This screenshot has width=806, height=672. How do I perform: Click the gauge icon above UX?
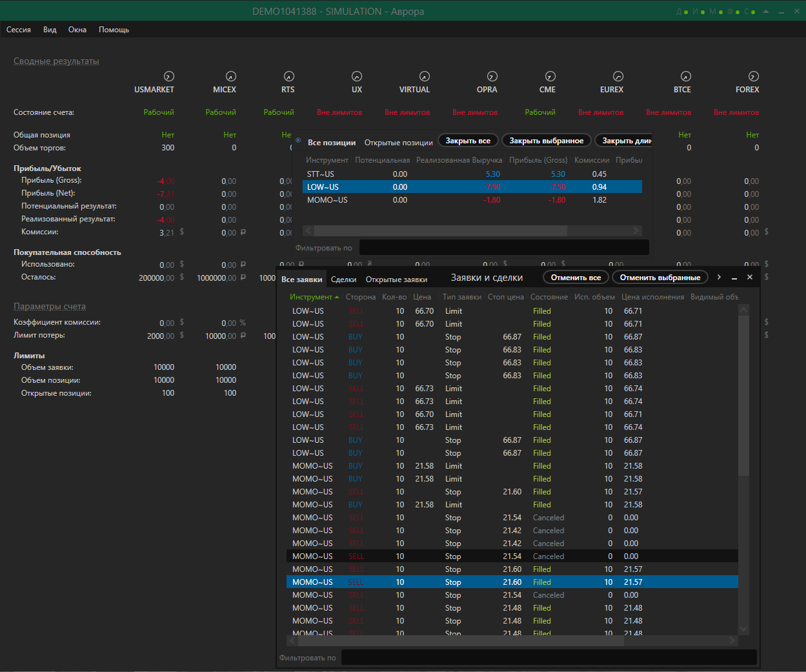357,76
